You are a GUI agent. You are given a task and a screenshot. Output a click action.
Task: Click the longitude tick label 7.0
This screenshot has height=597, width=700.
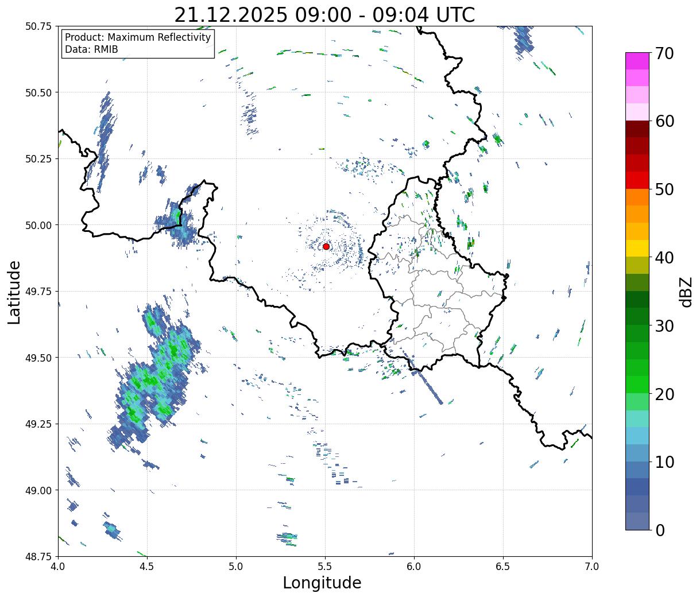point(592,567)
